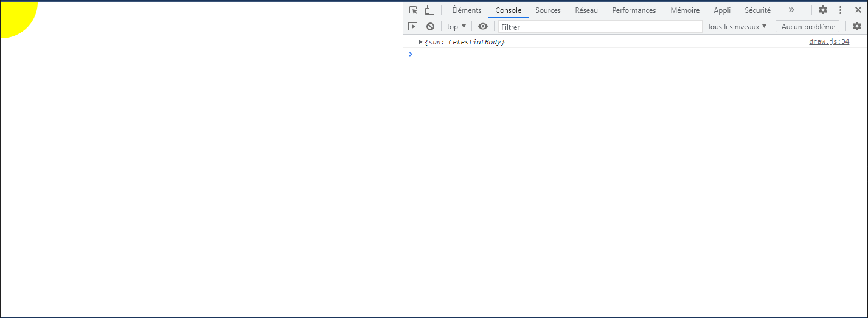868x318 pixels.
Task: Close the DevTools panel
Action: tap(858, 10)
